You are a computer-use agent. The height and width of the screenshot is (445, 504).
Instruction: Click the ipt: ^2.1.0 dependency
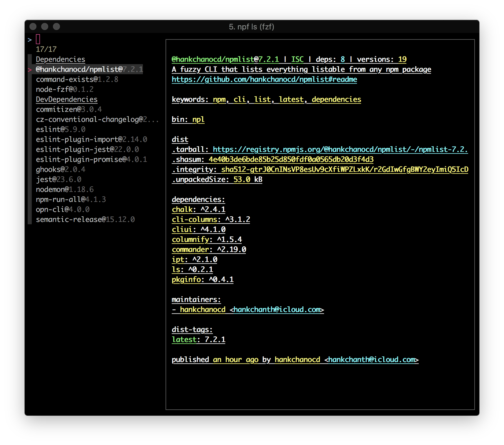[194, 260]
